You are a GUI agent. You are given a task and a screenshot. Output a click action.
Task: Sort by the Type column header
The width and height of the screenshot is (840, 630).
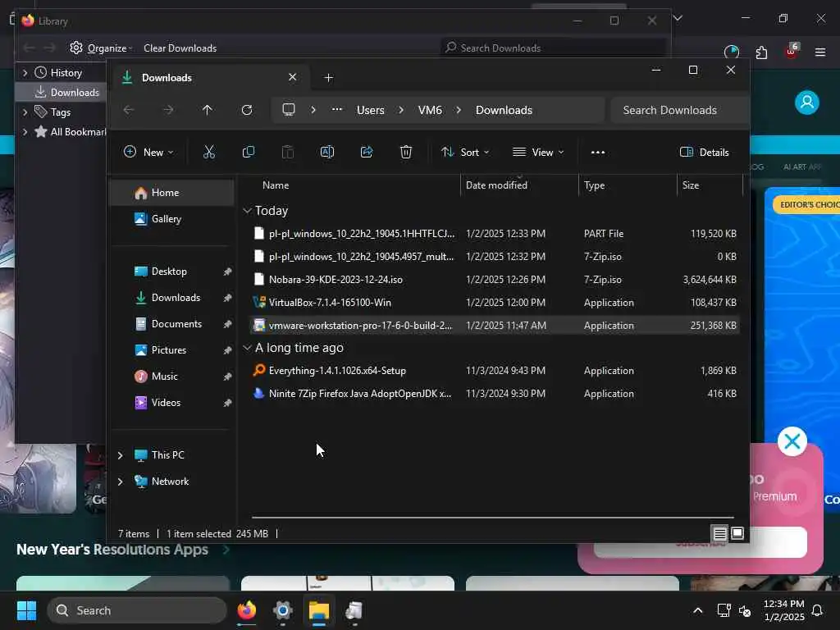628,185
